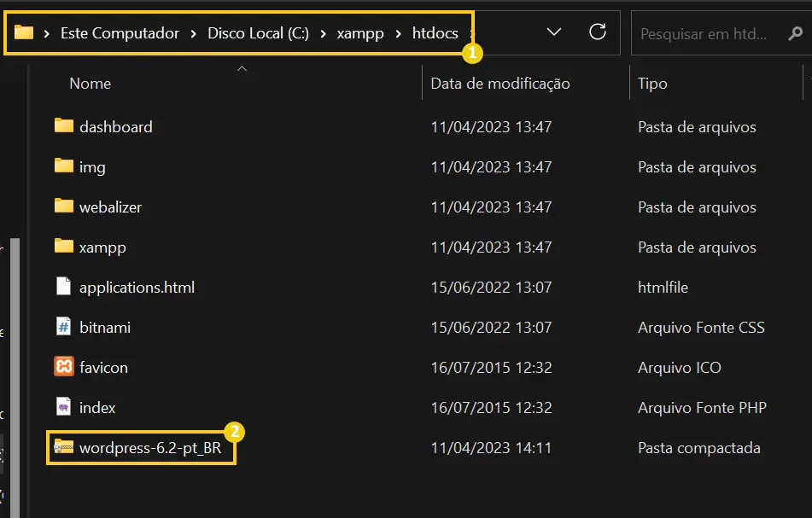Select the favicon file name

pyautogui.click(x=103, y=368)
